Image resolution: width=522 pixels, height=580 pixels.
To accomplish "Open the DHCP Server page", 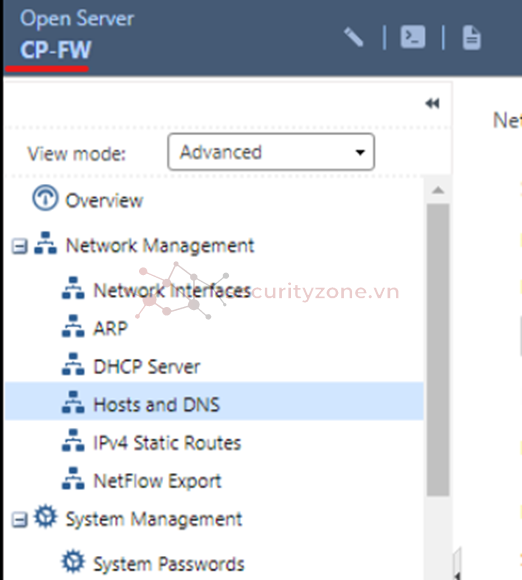I will click(147, 367).
